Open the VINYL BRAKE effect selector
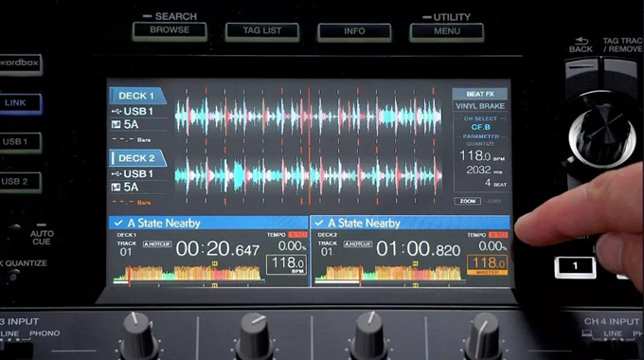Image resolution: width=644 pixels, height=360 pixels. pos(480,106)
